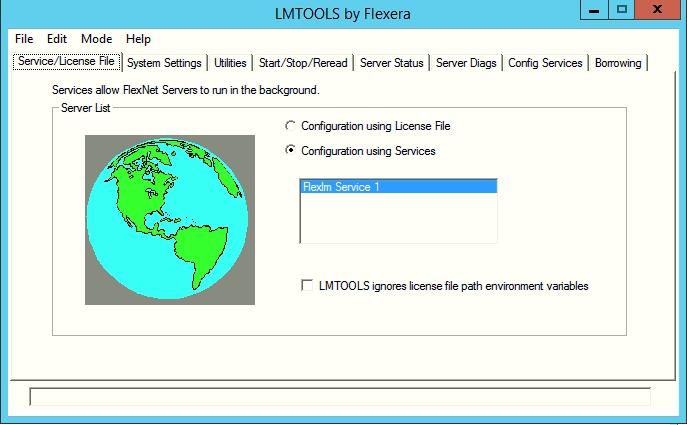Switch to the Config Services tab
687x425 pixels.
[x=545, y=63]
